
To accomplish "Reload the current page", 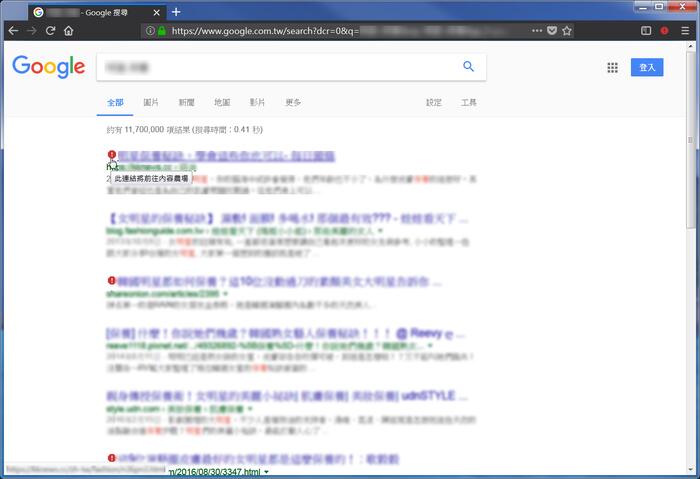I will pyautogui.click(x=50, y=31).
